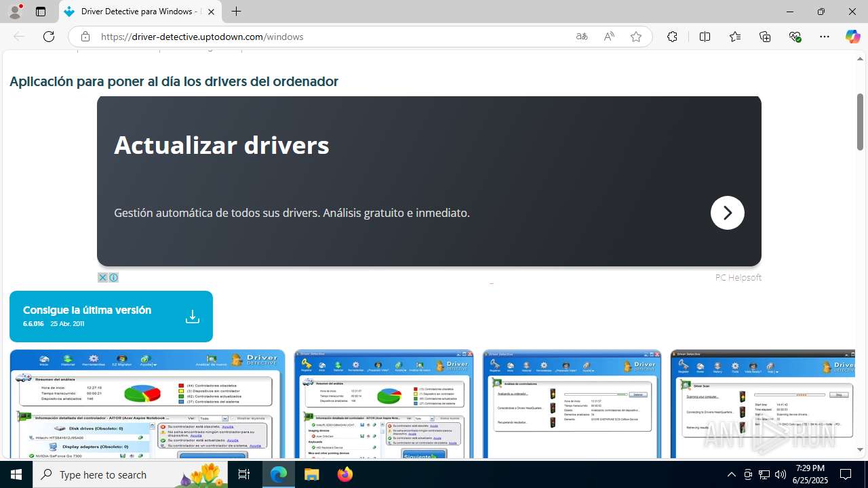Viewport: 868px width, 488px height.
Task: Click Consigue la última versión download button
Action: [x=111, y=317]
